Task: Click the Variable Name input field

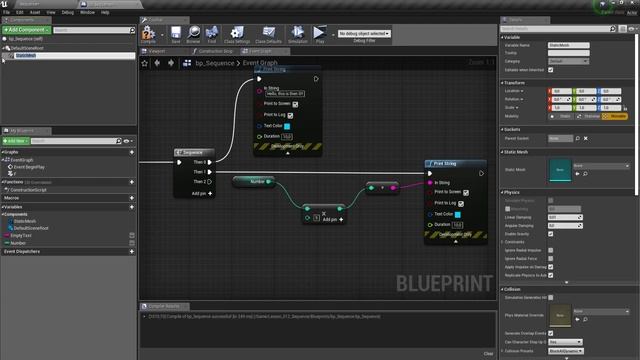Action: (x=569, y=45)
